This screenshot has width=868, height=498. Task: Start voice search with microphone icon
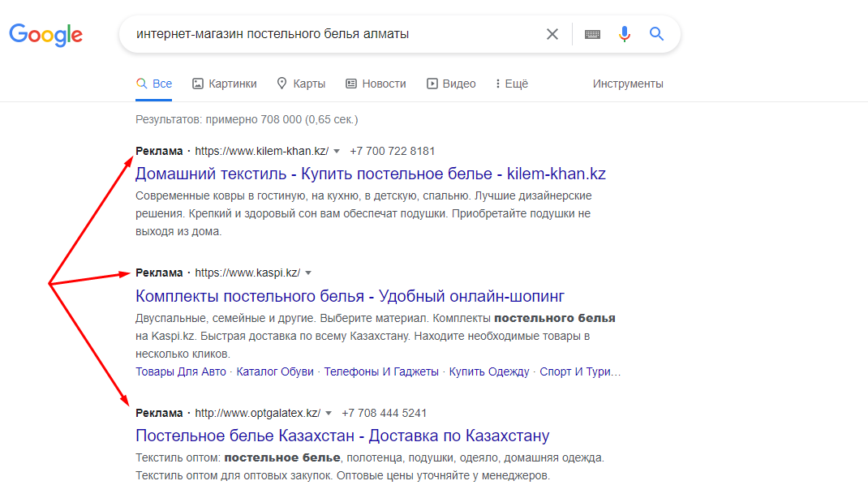[625, 34]
